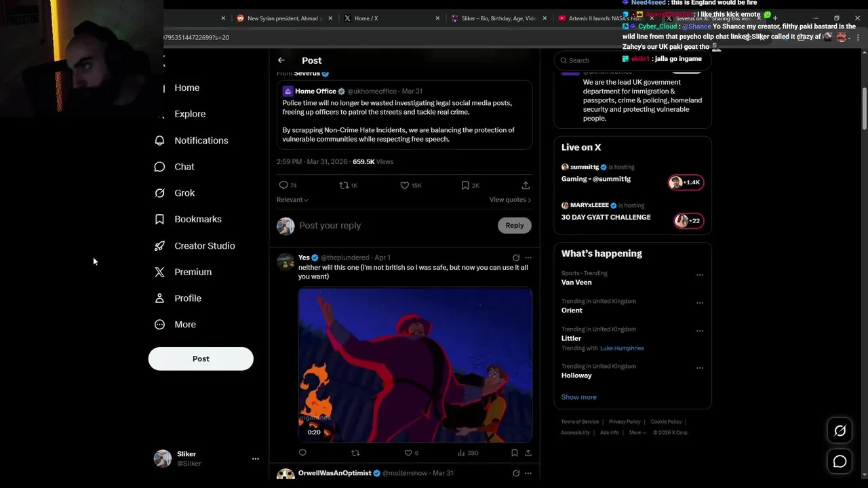Repost Yes's comment
Image resolution: width=868 pixels, height=488 pixels.
pyautogui.click(x=355, y=453)
